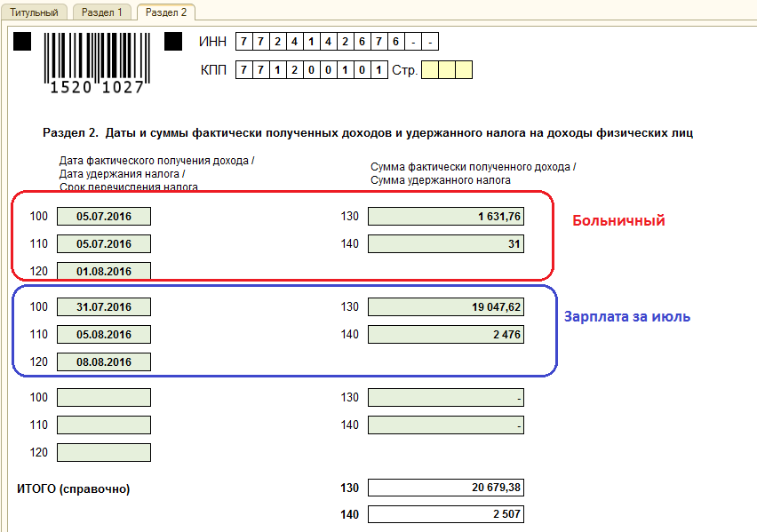Image resolution: width=757 pixels, height=532 pixels.
Task: Click the tax amount field 2 476
Action: 445,334
